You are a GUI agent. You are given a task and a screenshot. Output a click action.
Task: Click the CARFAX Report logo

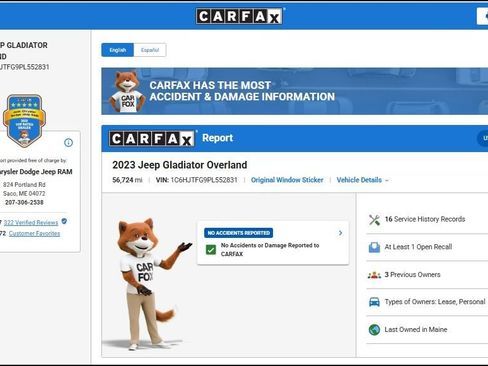click(152, 138)
